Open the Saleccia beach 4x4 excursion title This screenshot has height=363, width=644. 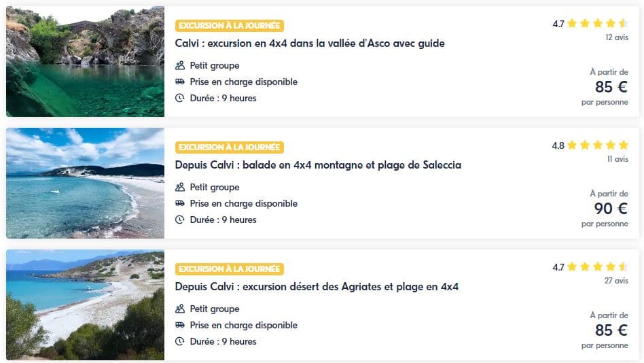[318, 165]
